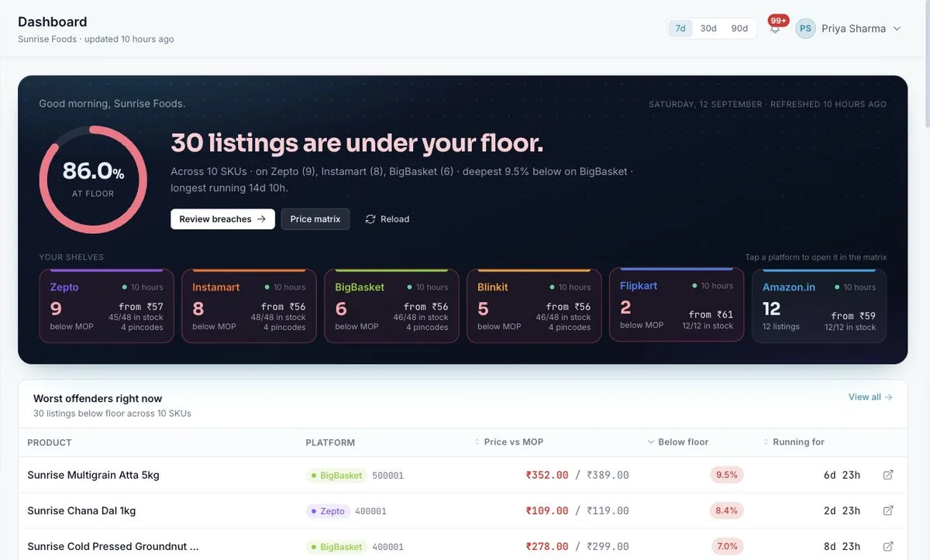Open the notifications bell icon
The image size is (930, 560).
pos(775,29)
